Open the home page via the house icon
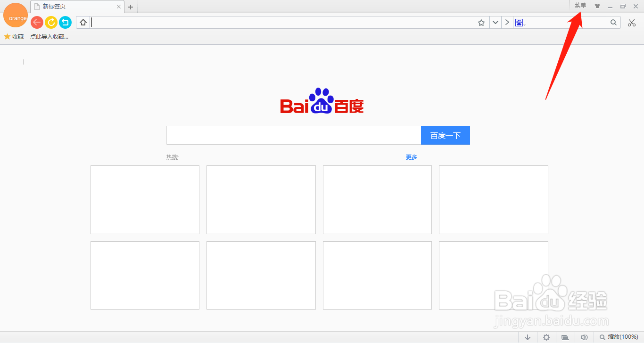Image resolution: width=644 pixels, height=343 pixels. [83, 22]
